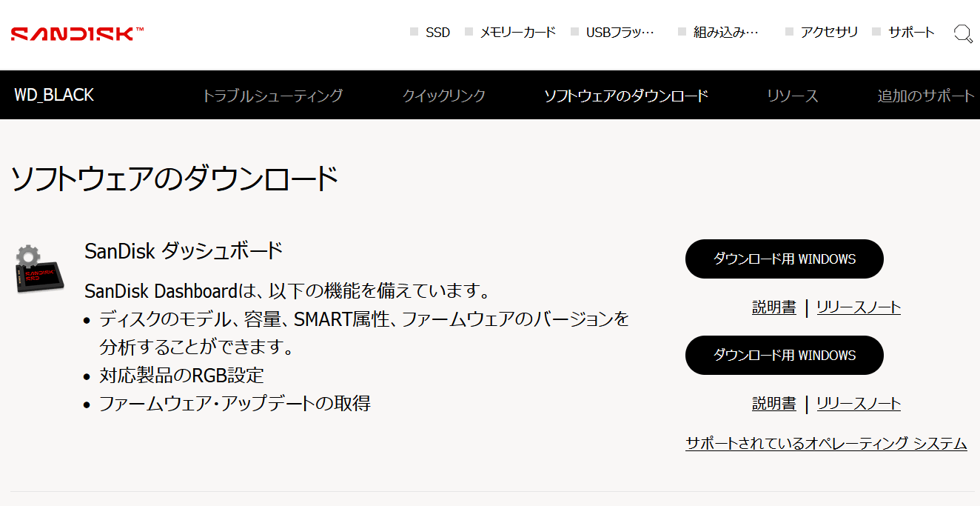The height and width of the screenshot is (506, 980).
Task: Open the first 説明書 link
Action: 774,307
